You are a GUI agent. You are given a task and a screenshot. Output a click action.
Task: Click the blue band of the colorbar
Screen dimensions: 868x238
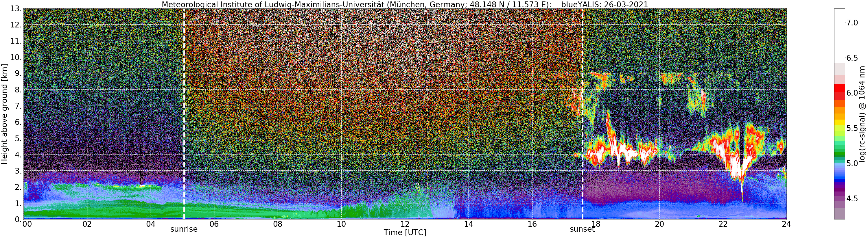(839, 172)
